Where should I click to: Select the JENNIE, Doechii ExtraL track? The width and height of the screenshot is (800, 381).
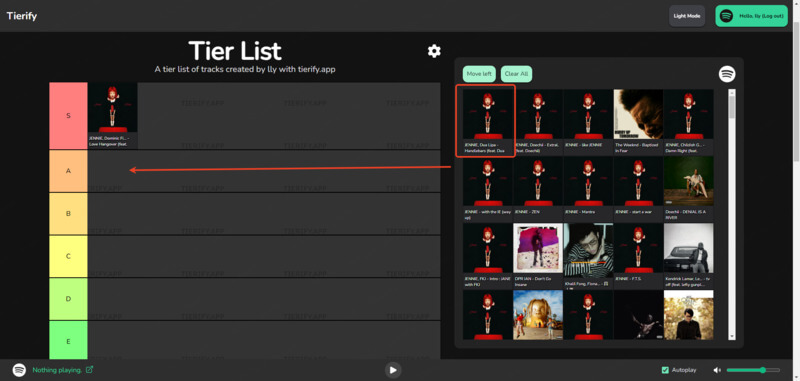click(538, 122)
